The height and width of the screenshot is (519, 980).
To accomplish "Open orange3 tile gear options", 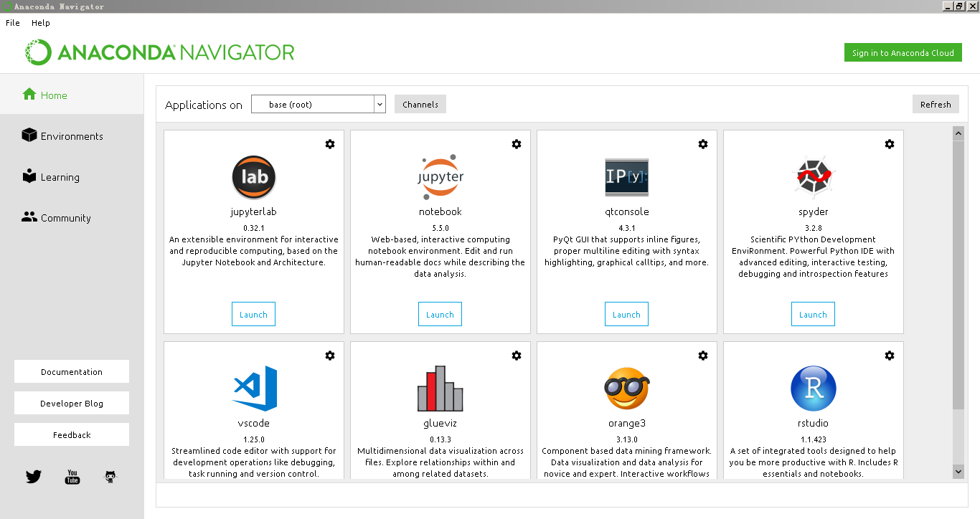I will (x=703, y=356).
